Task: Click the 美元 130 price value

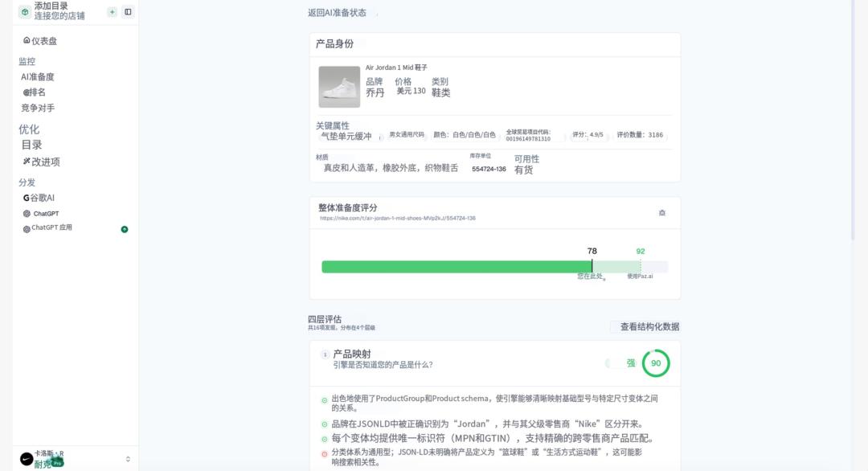Action: coord(411,91)
